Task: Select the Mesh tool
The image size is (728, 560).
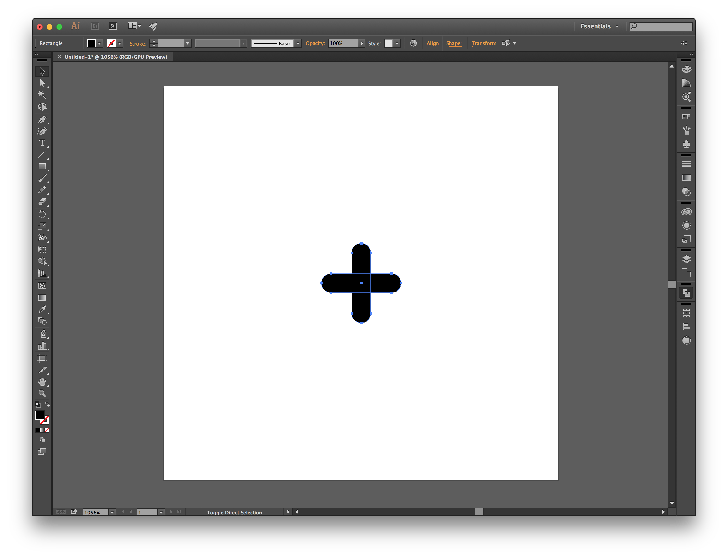Action: point(42,286)
